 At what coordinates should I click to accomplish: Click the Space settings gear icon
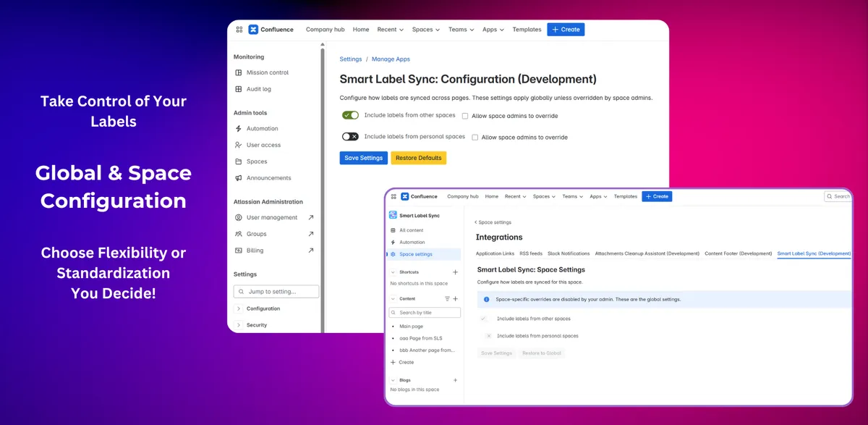pyautogui.click(x=393, y=254)
